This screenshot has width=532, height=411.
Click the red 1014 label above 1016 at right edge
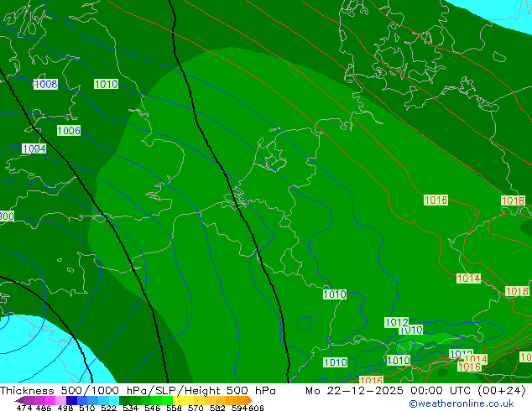coord(468,278)
